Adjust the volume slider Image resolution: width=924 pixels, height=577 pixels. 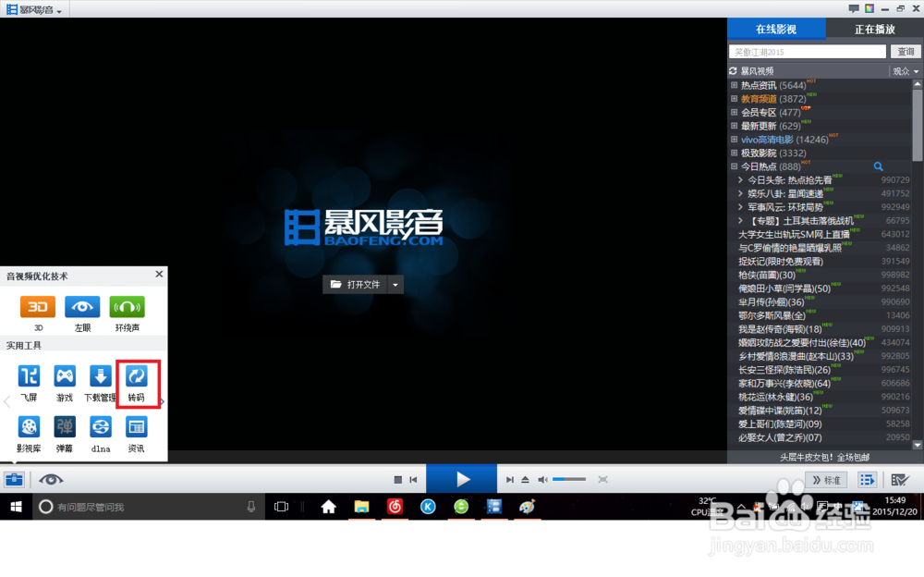point(569,480)
